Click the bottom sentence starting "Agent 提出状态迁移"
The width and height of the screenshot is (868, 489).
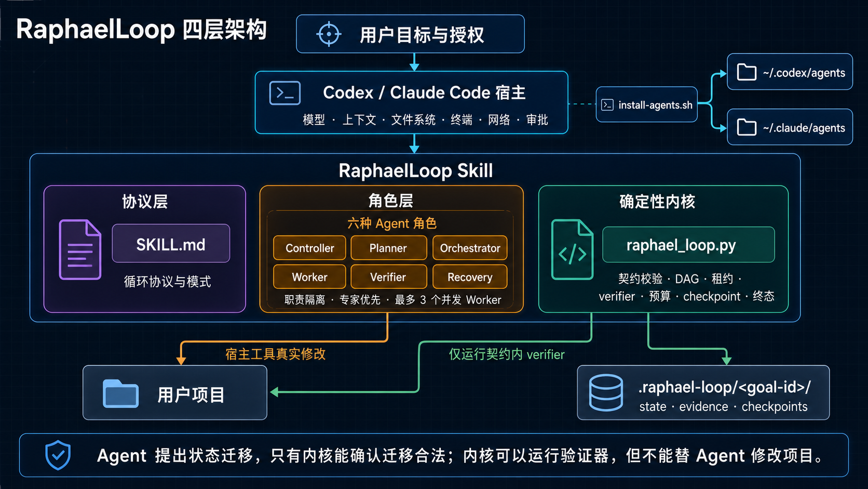pyautogui.click(x=460, y=456)
